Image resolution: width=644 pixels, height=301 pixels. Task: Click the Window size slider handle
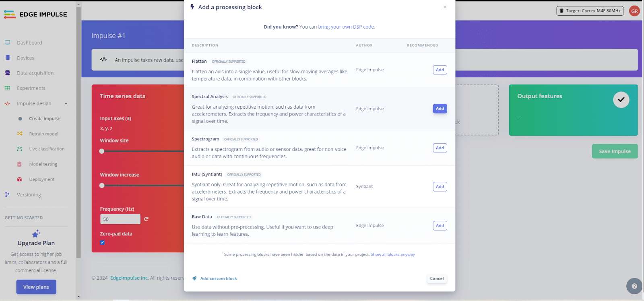[102, 151]
